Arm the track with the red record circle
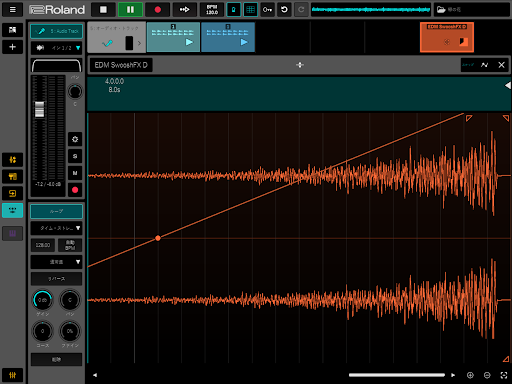The image size is (512, 384). tap(75, 190)
